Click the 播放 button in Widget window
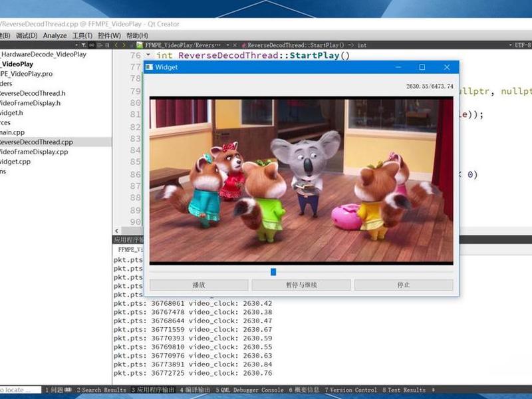Screen dimensions: 532x399 point(199,285)
